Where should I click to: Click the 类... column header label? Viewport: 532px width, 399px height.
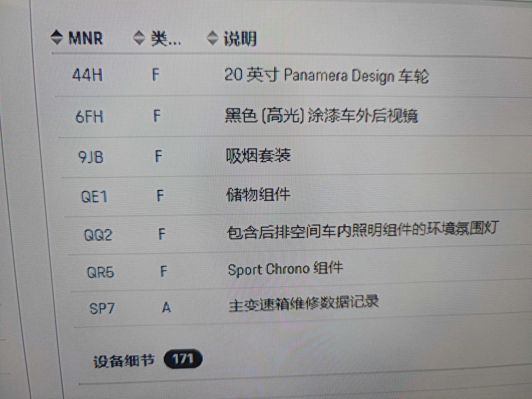pos(166,39)
